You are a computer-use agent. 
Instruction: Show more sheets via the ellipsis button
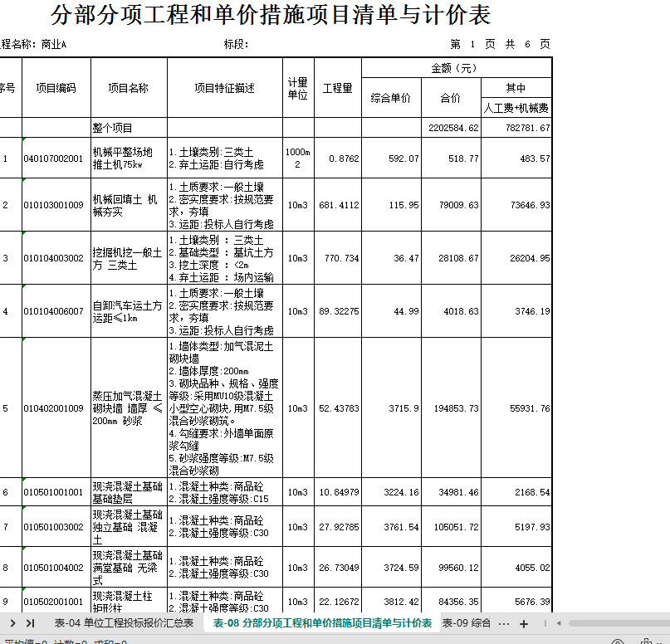[504, 624]
